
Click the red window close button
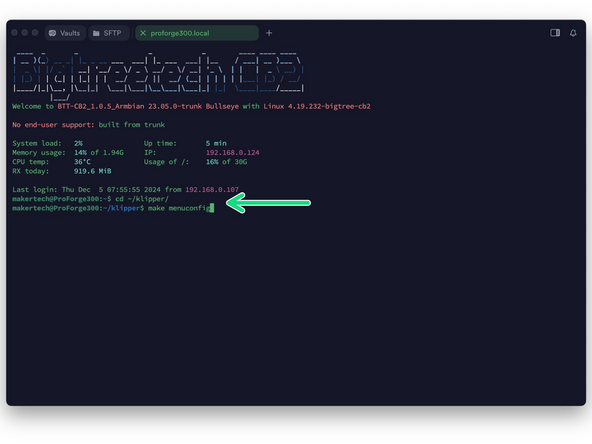(14, 33)
